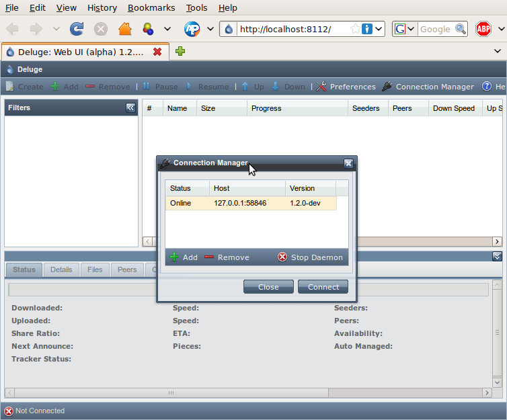Open the URL history dropdown

(x=379, y=29)
